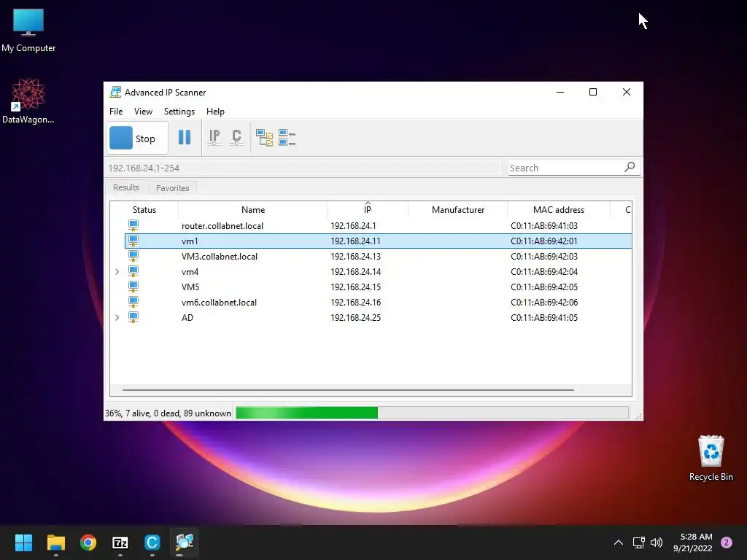Click the computer icon of vm1 row

[133, 241]
